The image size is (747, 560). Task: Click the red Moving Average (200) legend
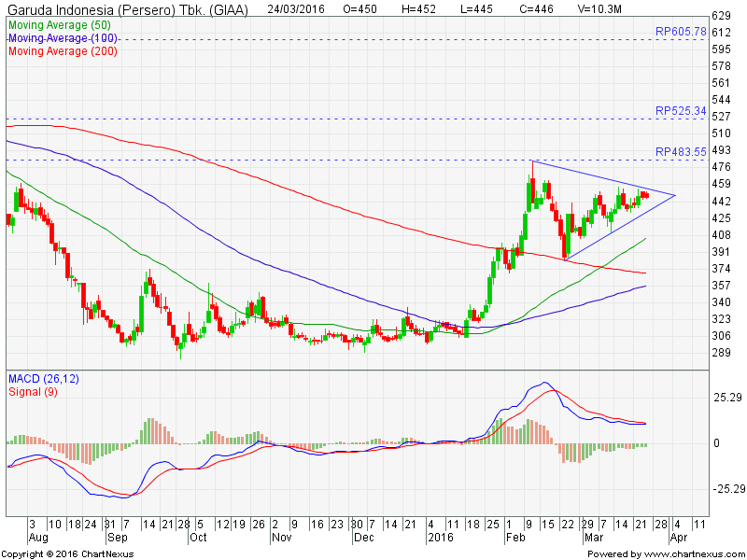pos(63,50)
